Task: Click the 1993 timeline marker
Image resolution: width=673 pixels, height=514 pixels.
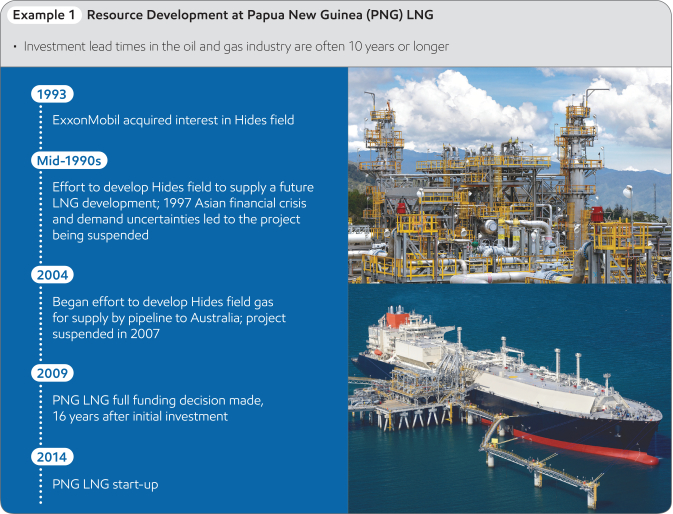Action: click(x=51, y=94)
